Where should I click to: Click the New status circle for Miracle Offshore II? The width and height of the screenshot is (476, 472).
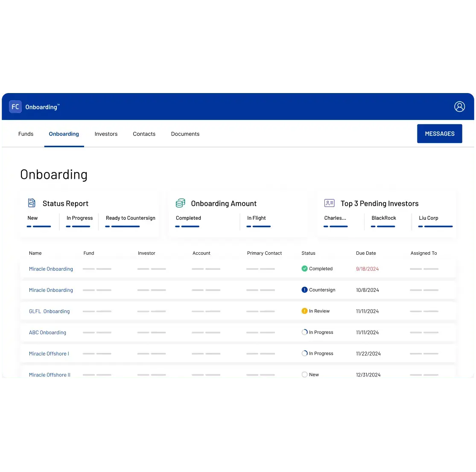tap(304, 374)
